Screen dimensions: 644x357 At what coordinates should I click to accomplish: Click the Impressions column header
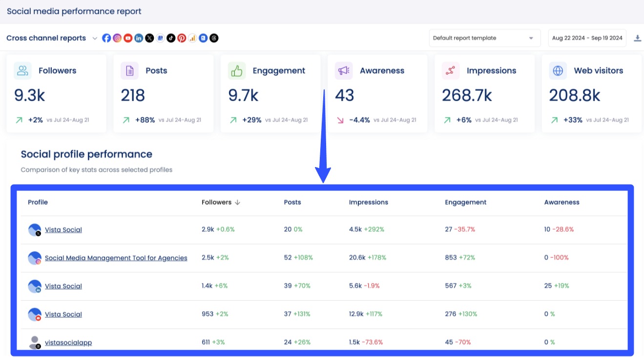coord(368,202)
